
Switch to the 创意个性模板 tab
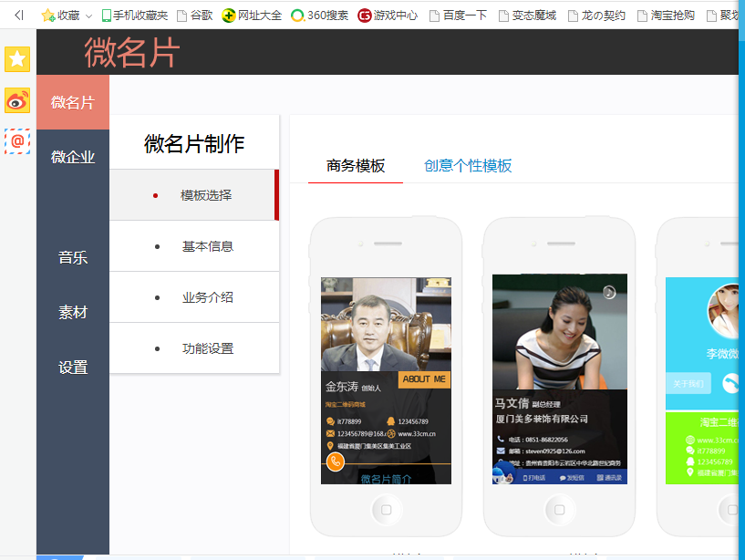[467, 166]
